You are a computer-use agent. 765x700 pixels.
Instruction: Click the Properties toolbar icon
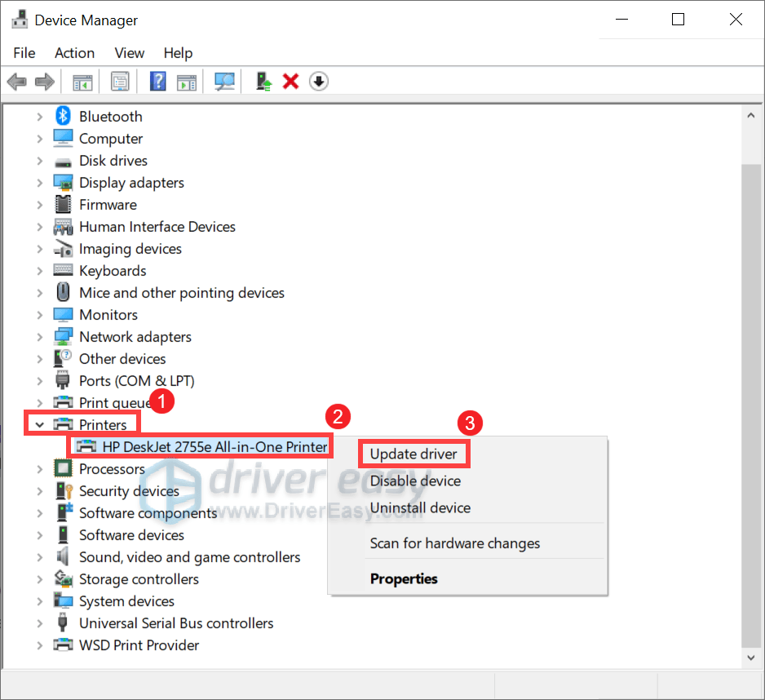120,82
